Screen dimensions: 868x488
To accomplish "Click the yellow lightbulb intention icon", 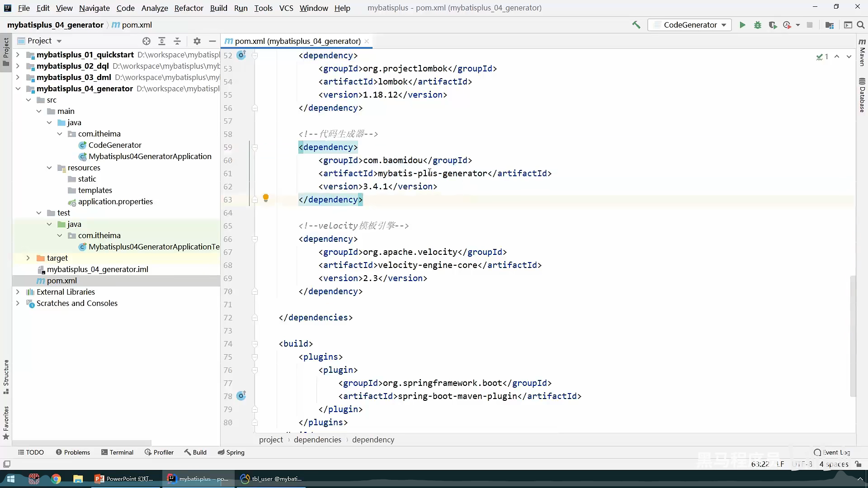I will [266, 198].
